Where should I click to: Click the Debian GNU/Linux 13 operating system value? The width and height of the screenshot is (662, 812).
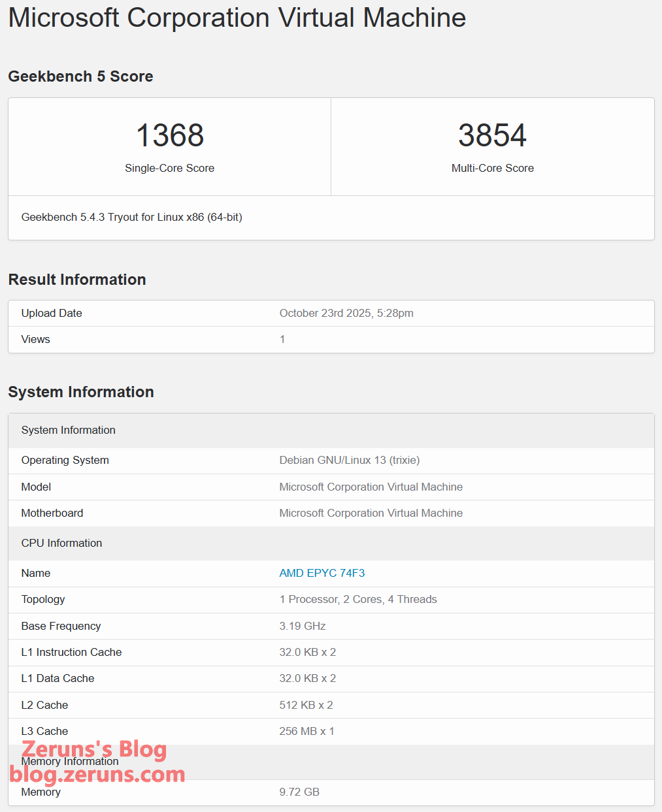(x=349, y=460)
